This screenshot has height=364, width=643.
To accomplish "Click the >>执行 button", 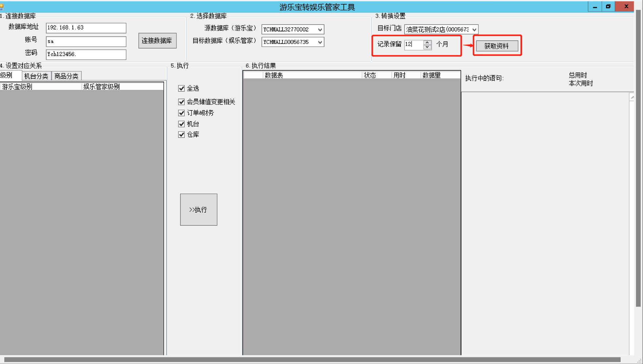I will pyautogui.click(x=197, y=210).
